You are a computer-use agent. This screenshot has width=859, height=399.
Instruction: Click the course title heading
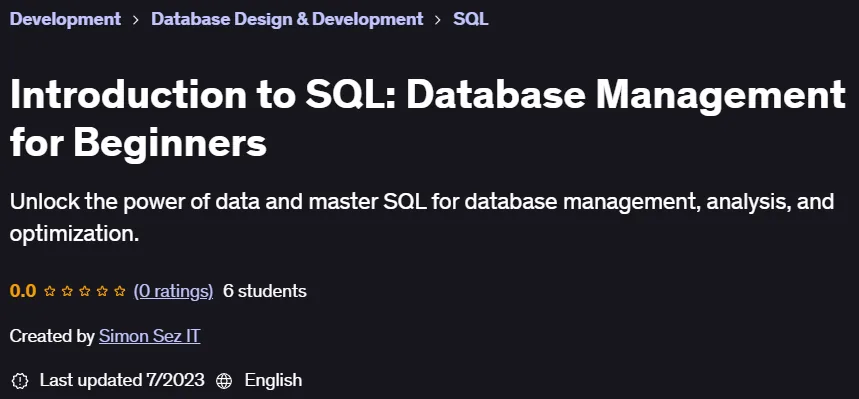[x=428, y=119]
